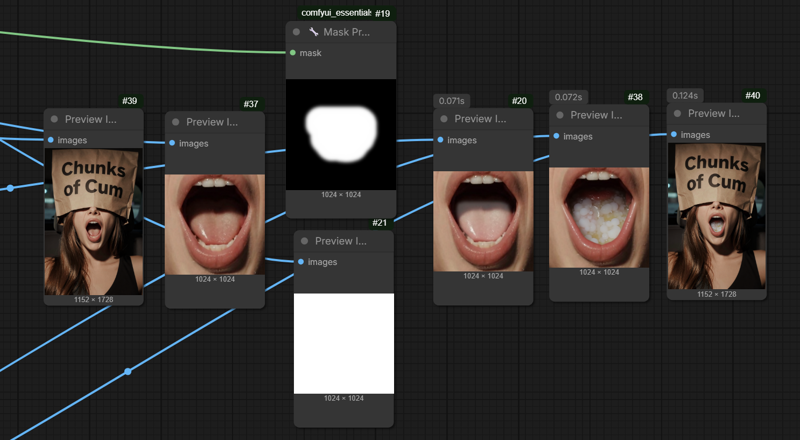Collapse Preview Image node #37 via its gray dot
The height and width of the screenshot is (440, 800).
(x=174, y=122)
